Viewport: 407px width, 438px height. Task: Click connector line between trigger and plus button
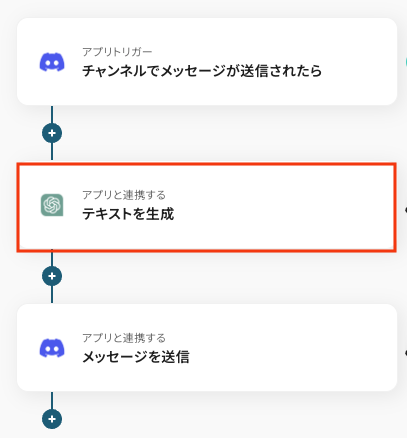(52, 114)
